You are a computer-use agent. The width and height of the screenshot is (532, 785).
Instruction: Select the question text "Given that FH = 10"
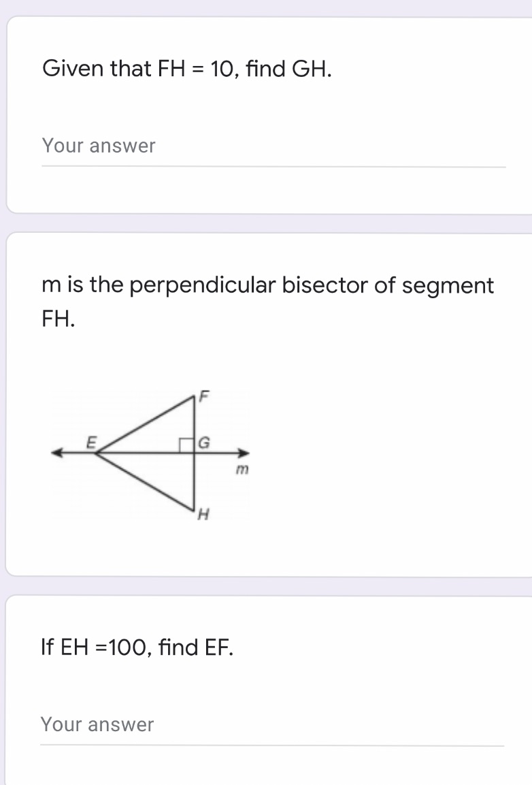tap(187, 68)
